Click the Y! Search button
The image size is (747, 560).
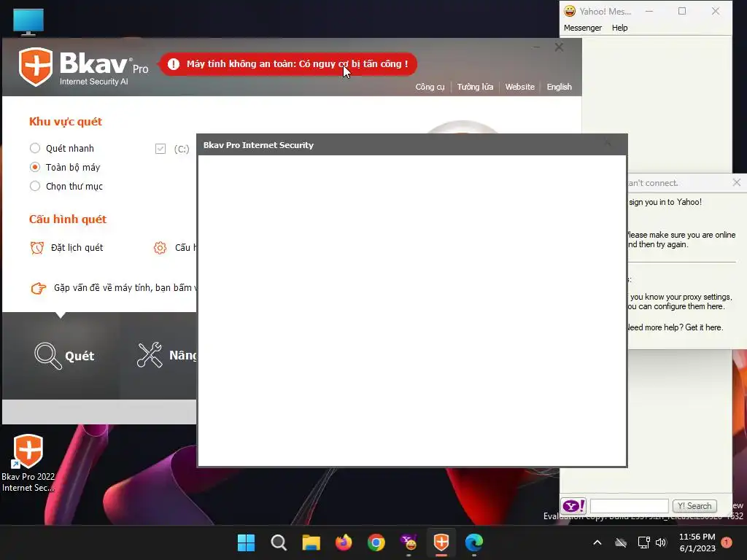pyautogui.click(x=694, y=506)
